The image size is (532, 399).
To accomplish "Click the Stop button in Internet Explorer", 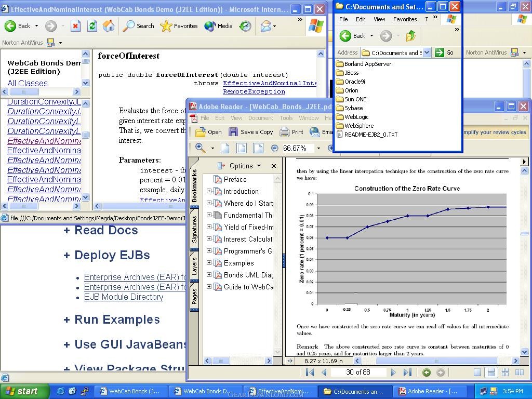I will pos(75,26).
